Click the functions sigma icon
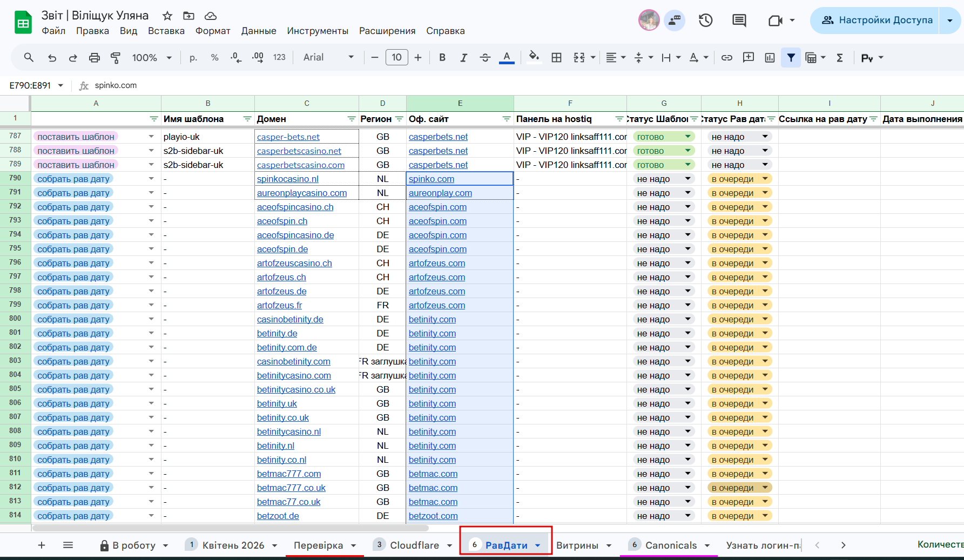This screenshot has width=964, height=560. pyautogui.click(x=840, y=58)
